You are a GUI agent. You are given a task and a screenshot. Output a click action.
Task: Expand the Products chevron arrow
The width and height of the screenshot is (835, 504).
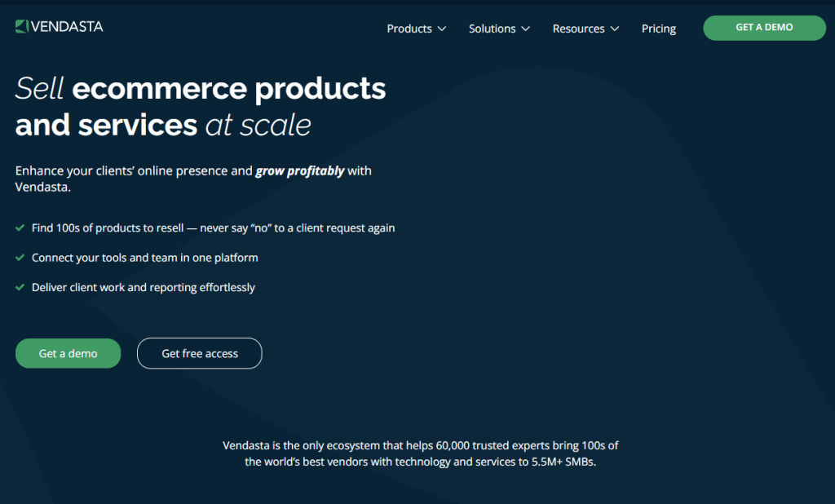click(442, 29)
